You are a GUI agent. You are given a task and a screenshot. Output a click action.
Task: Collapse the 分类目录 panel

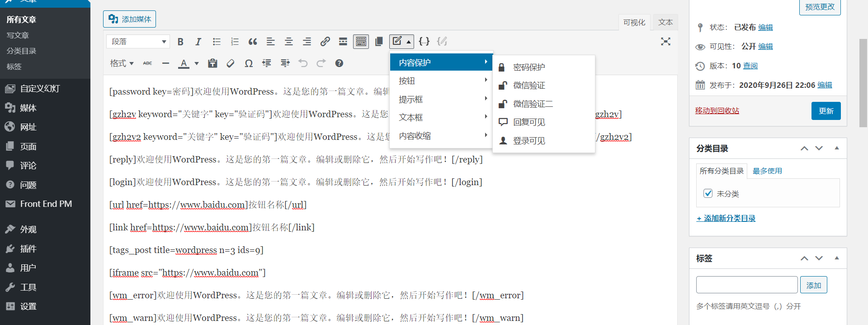tap(837, 148)
